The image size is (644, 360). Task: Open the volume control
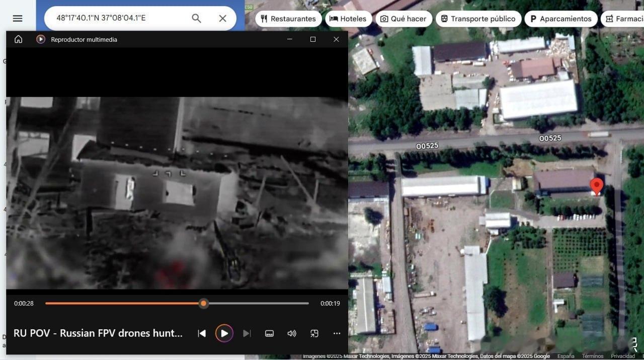click(292, 333)
